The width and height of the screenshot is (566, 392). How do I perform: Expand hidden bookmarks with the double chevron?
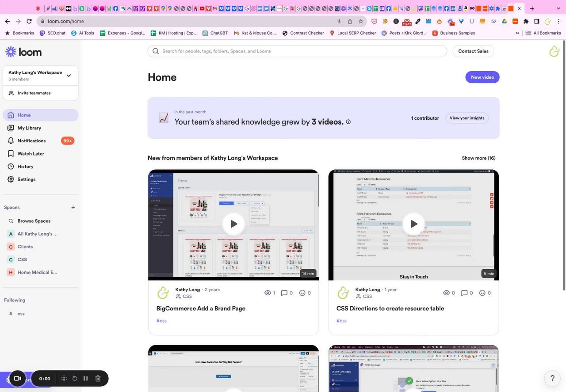click(x=517, y=33)
